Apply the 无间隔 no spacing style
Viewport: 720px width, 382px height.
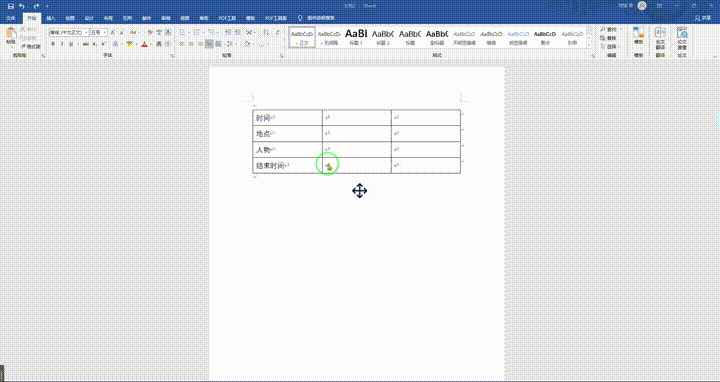[329, 37]
